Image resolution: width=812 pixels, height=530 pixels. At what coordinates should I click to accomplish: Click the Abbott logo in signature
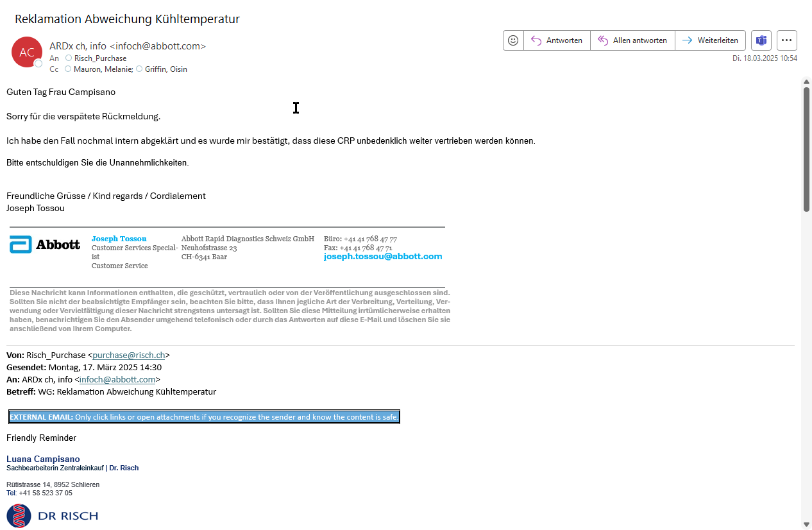45,244
